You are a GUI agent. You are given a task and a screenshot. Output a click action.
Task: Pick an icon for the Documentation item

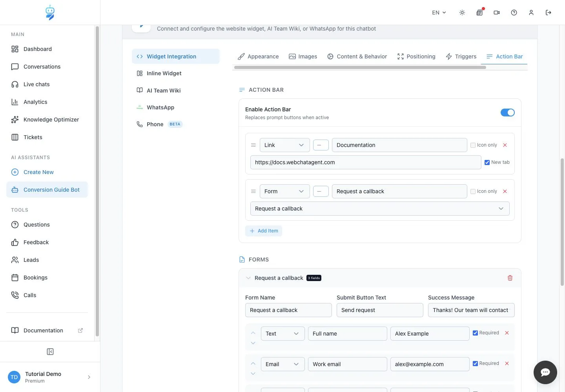pyautogui.click(x=321, y=145)
